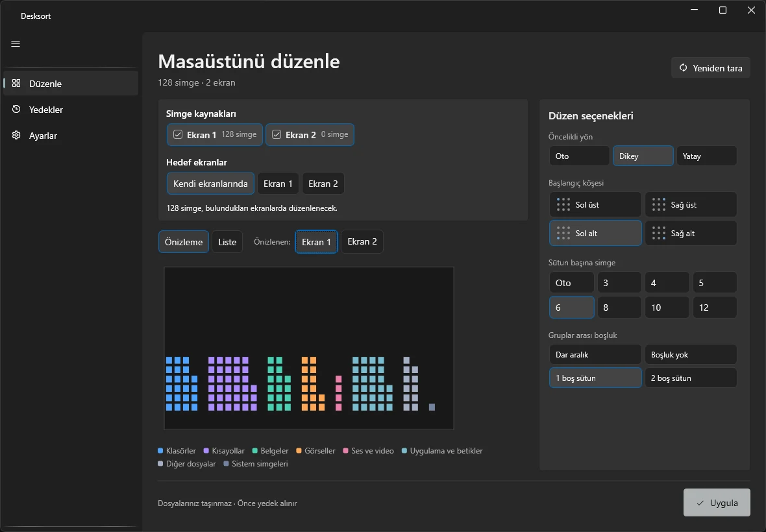
Task: Open the Yedekler page in sidebar
Action: coord(71,110)
